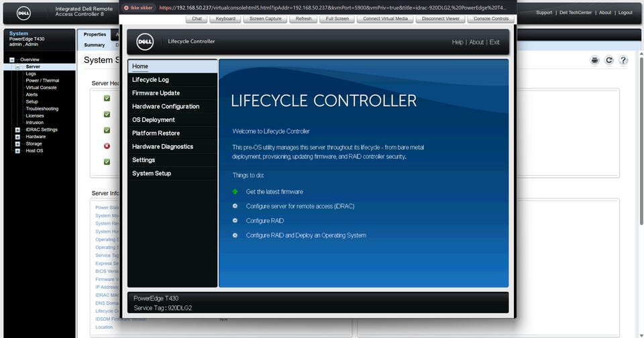Click the Dell logo in iDRAC header
The height and width of the screenshot is (338, 644).
coord(23,13)
